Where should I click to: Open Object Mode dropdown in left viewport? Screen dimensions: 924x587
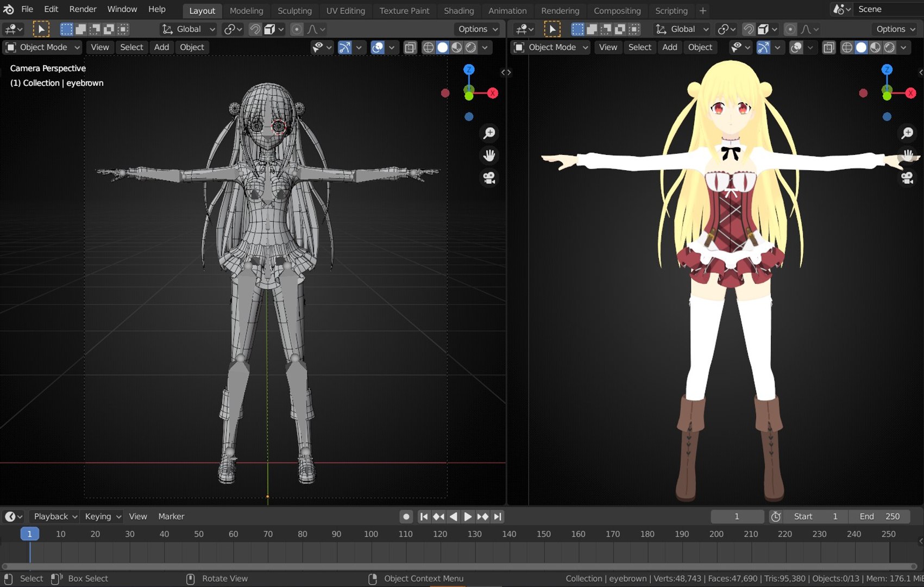[x=43, y=47]
